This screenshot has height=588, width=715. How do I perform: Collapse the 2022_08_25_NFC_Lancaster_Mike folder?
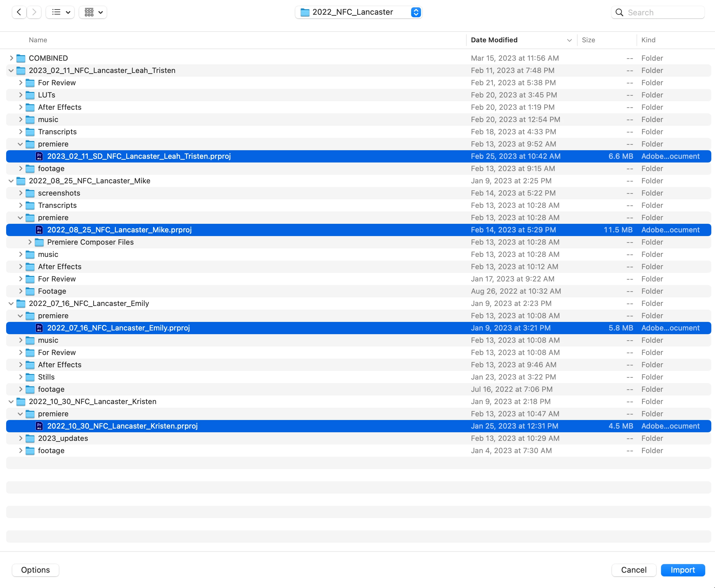click(x=11, y=181)
